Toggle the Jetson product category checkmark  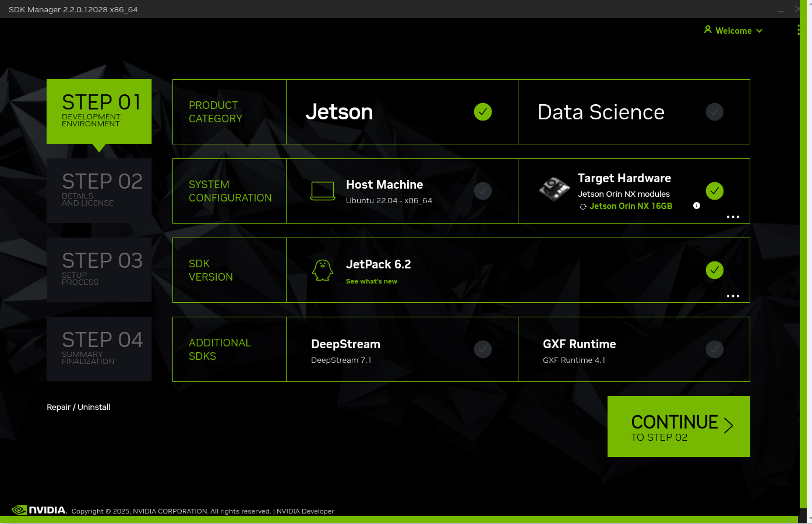482,112
